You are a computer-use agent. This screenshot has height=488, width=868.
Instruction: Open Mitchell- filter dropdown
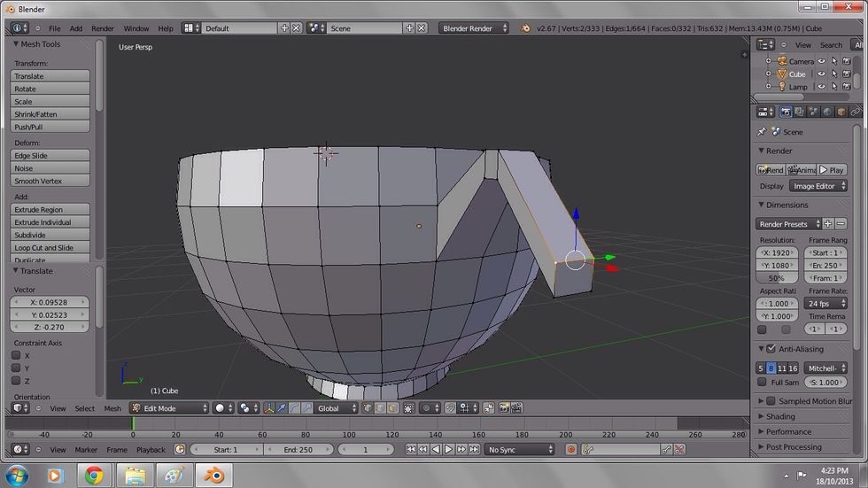(825, 368)
